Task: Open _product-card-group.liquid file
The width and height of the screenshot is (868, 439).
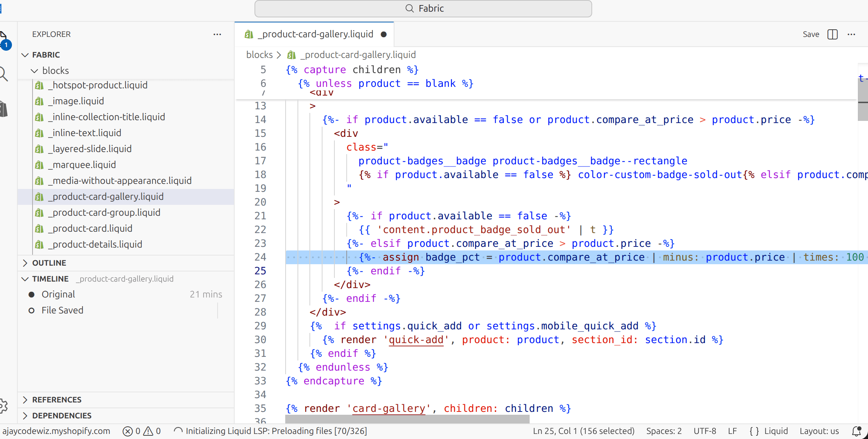Action: (126, 213)
